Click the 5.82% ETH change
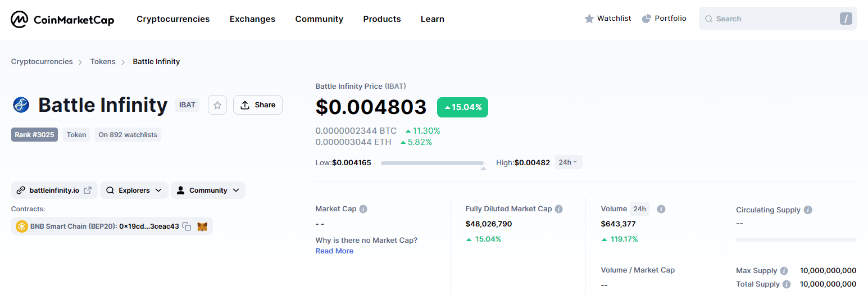This screenshot has height=304, width=868. (416, 142)
